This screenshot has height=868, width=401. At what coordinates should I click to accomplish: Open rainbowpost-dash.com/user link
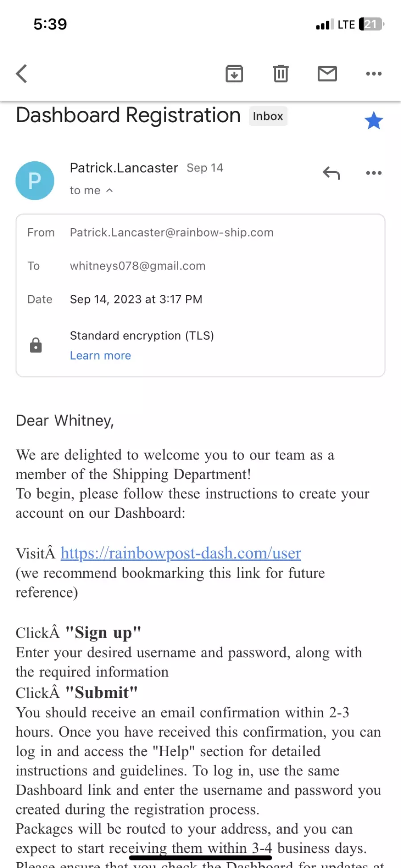point(181,553)
